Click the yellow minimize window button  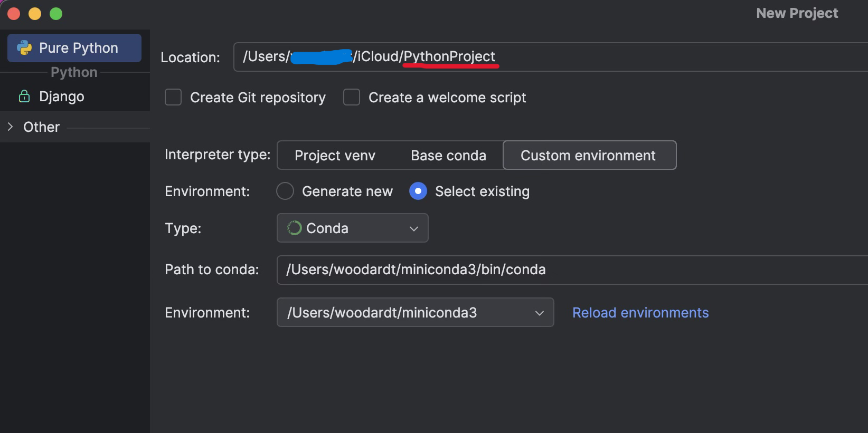35,14
